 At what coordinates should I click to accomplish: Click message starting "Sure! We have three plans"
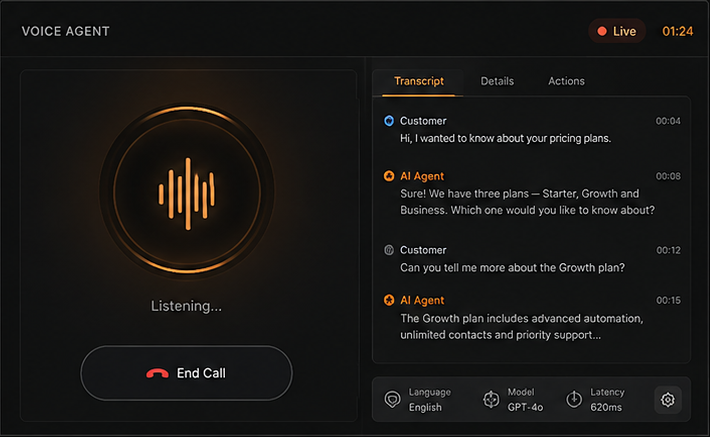(x=528, y=202)
